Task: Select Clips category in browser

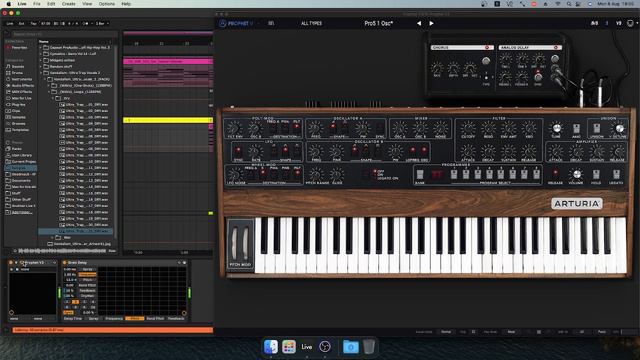Action: coord(14,111)
